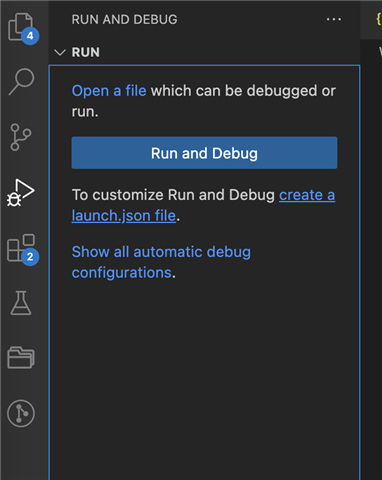The width and height of the screenshot is (382, 480).
Task: Click the badge showing 4 on Explorer
Action: pos(30,36)
